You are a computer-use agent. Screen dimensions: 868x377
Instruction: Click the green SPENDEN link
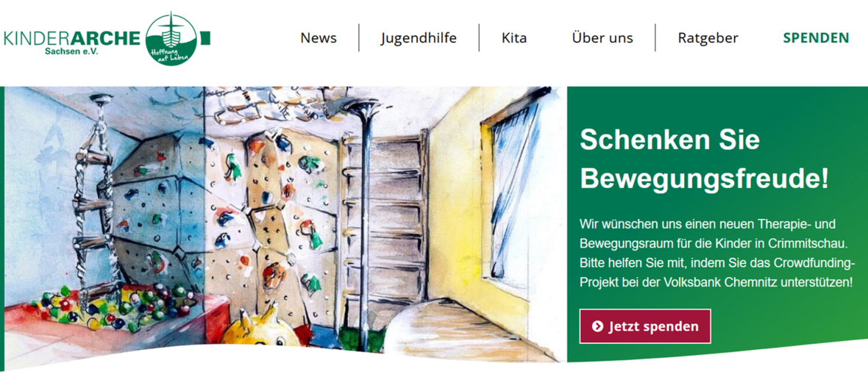tap(816, 38)
